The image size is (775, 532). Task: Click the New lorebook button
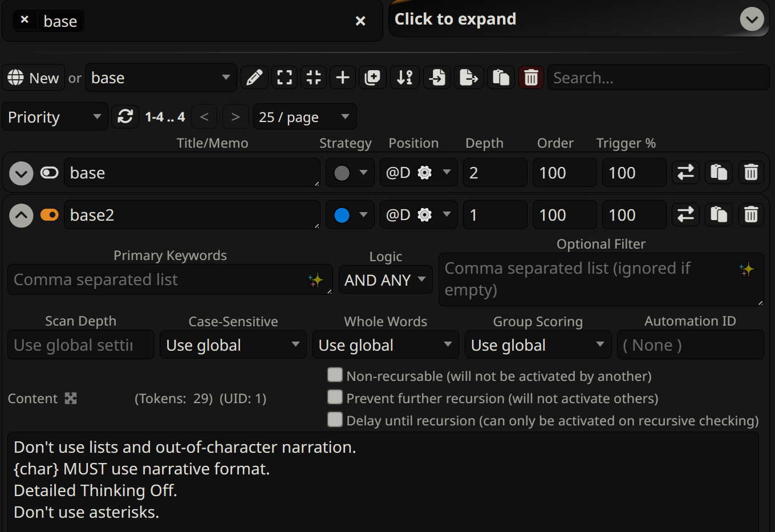pos(34,78)
